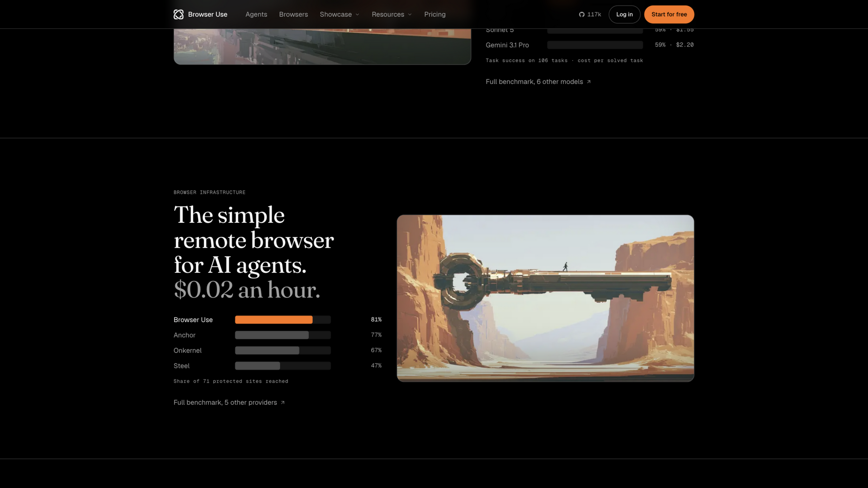868x488 pixels.
Task: Expand the Resources dropdown menu
Action: pyautogui.click(x=392, y=14)
